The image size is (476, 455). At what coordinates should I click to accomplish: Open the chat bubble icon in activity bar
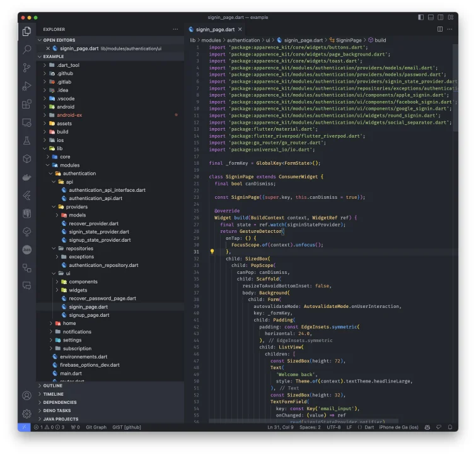[x=26, y=286]
